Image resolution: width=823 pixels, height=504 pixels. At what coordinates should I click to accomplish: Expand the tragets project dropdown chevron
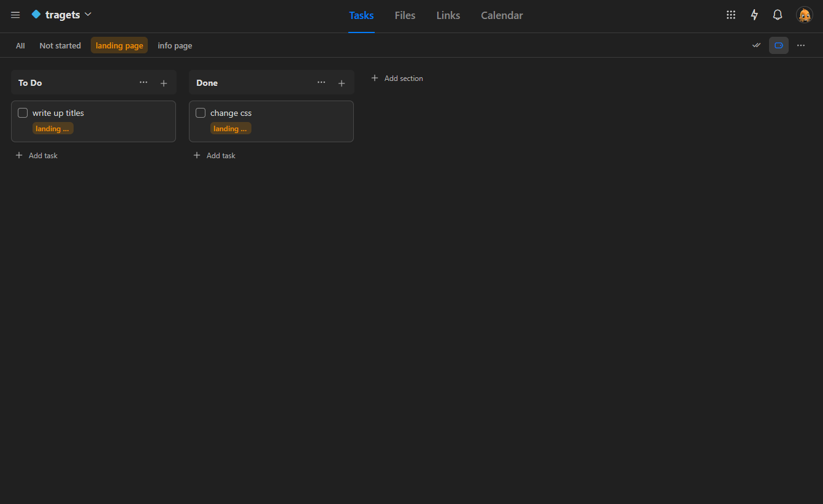(88, 14)
